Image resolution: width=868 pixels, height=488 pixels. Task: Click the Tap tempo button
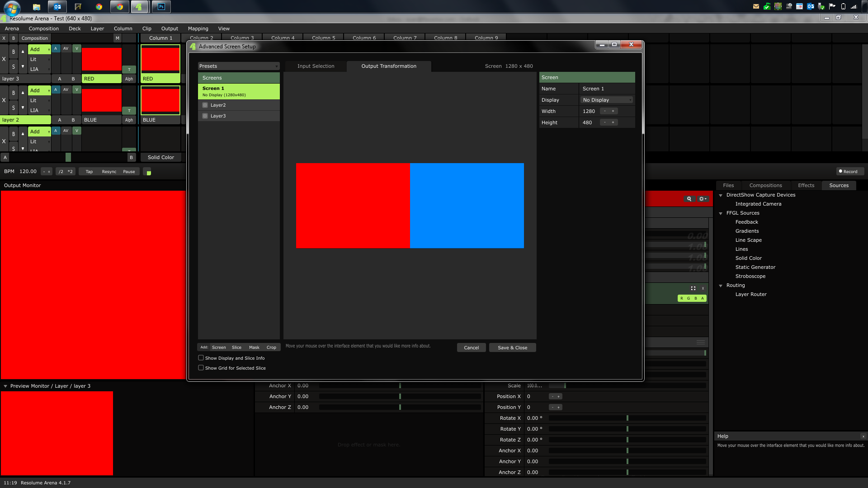(89, 172)
